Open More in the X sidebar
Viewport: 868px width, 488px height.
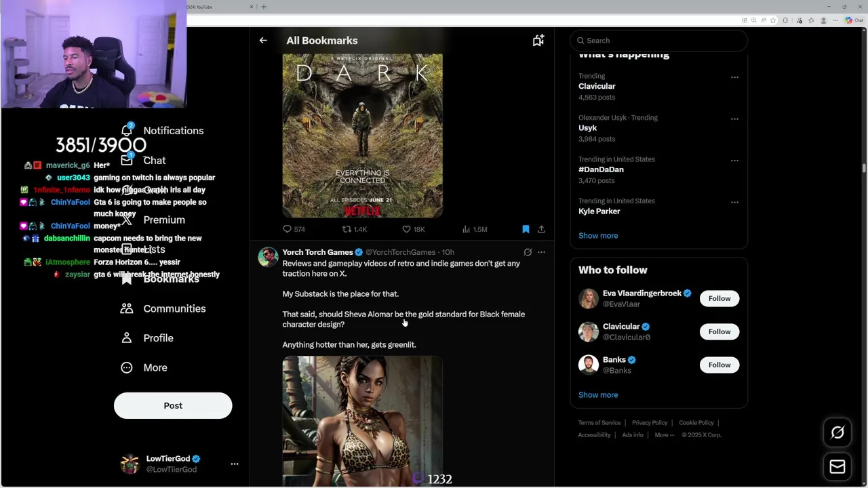[x=144, y=367]
